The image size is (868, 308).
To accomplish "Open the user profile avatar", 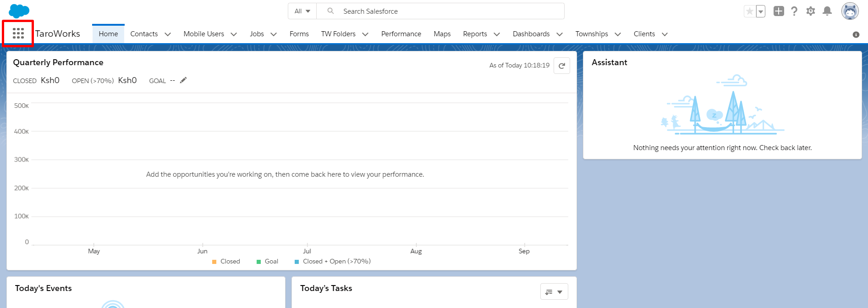I will pyautogui.click(x=850, y=11).
